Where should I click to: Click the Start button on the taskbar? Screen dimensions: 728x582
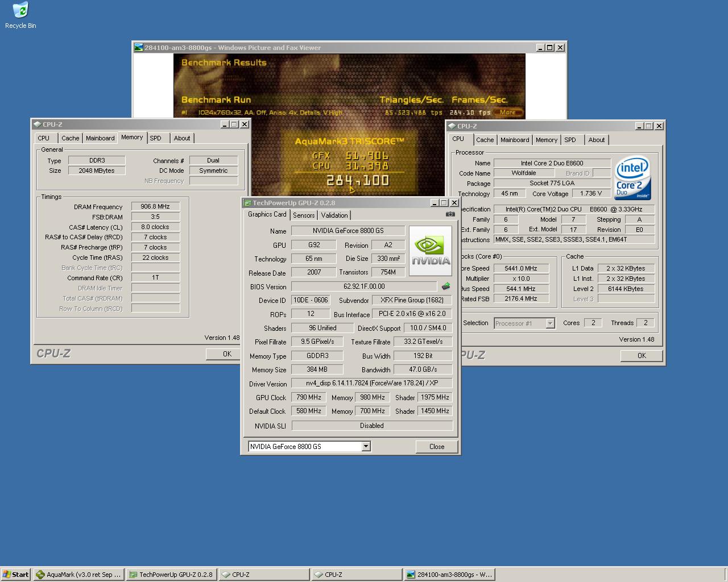click(15, 575)
